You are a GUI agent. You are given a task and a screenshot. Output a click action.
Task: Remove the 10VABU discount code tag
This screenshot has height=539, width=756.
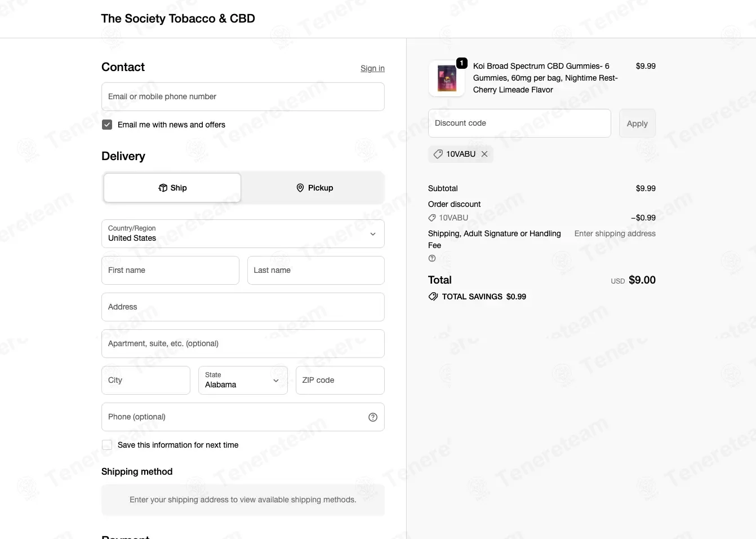[484, 154]
